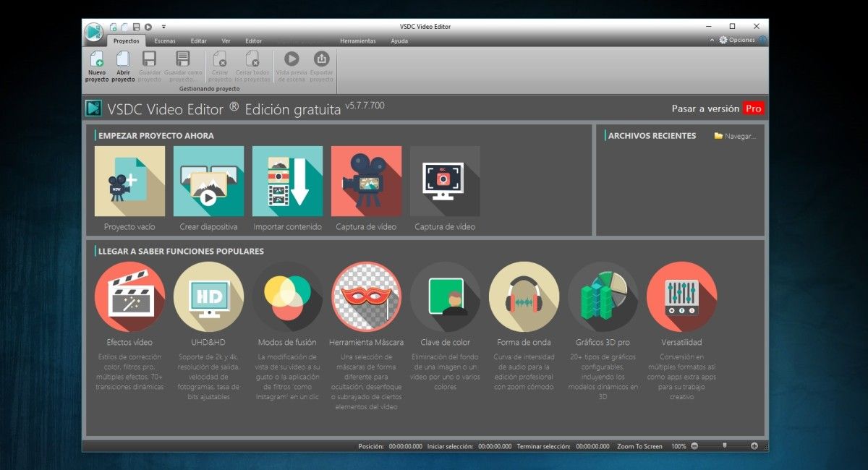The height and width of the screenshot is (470, 868).
Task: Open the red Captura de vídeo camera tile
Action: pos(366,181)
